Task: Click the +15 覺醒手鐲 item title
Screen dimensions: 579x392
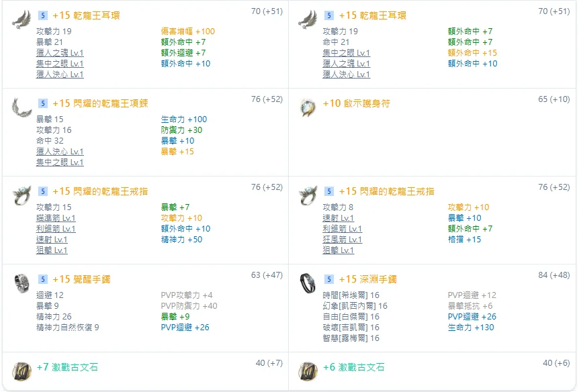Action: [x=81, y=279]
